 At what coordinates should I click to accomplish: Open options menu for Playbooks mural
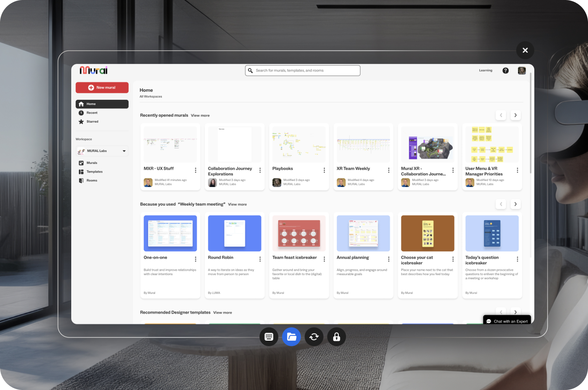[324, 170]
